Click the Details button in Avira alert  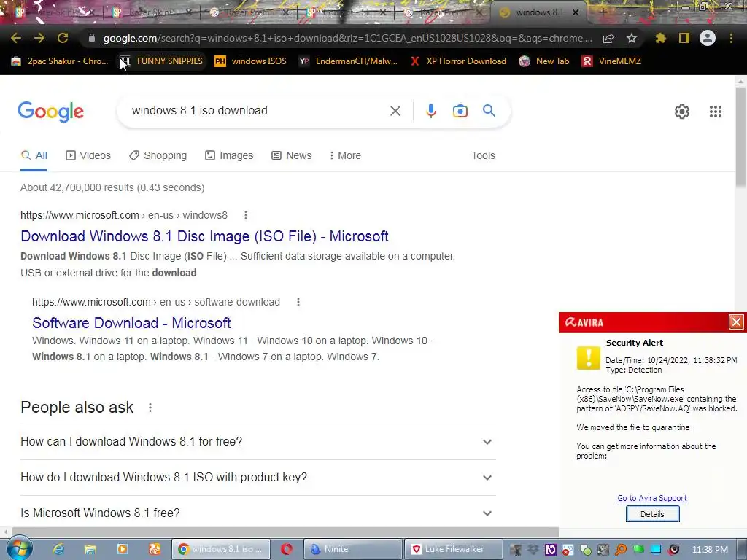[x=652, y=514]
